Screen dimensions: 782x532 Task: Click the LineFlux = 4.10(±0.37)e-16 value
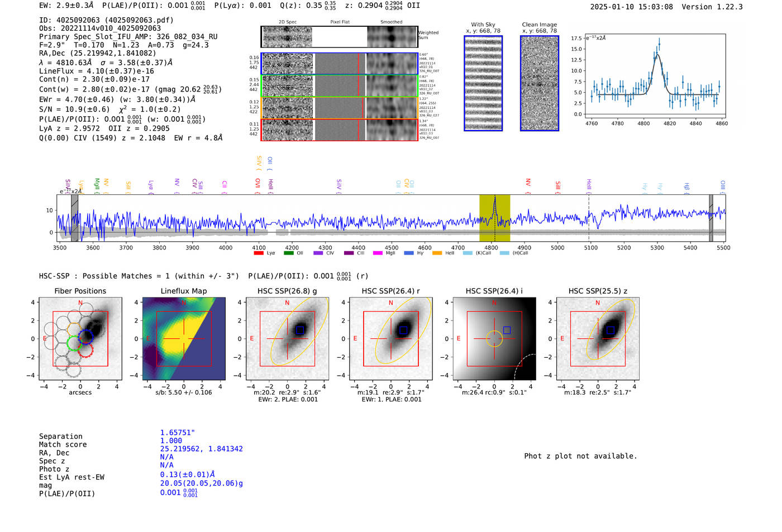(x=97, y=71)
